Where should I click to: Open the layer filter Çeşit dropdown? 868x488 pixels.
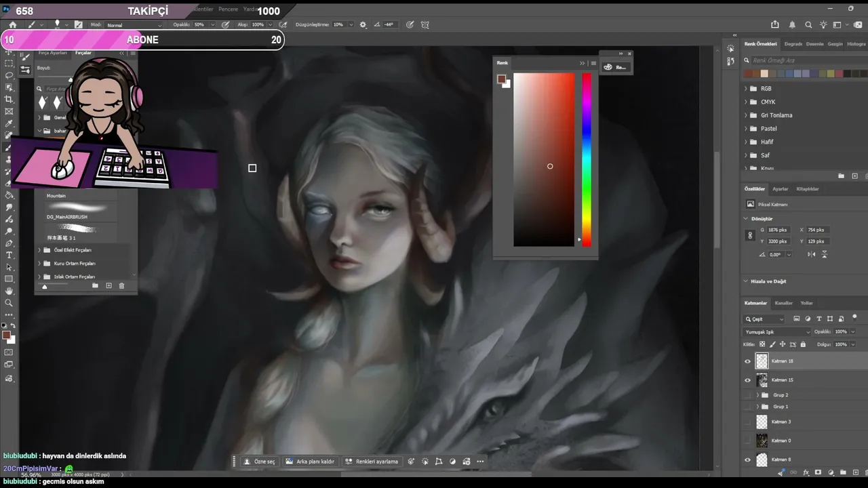pyautogui.click(x=764, y=319)
